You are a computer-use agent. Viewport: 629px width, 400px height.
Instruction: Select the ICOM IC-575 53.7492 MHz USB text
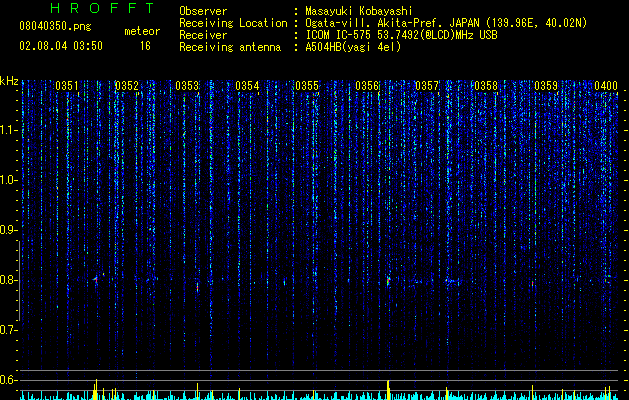401,35
